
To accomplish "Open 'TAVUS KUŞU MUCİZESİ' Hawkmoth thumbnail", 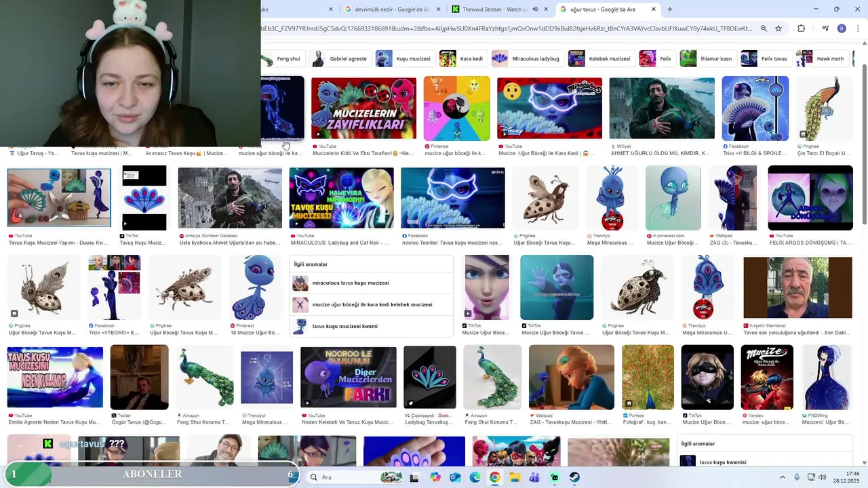I will [x=341, y=197].
